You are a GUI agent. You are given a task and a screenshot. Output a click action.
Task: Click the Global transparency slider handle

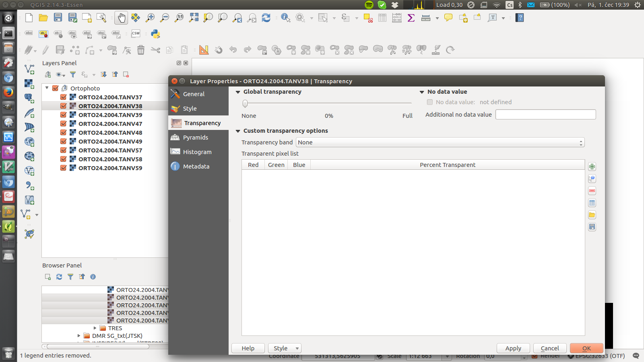(245, 104)
